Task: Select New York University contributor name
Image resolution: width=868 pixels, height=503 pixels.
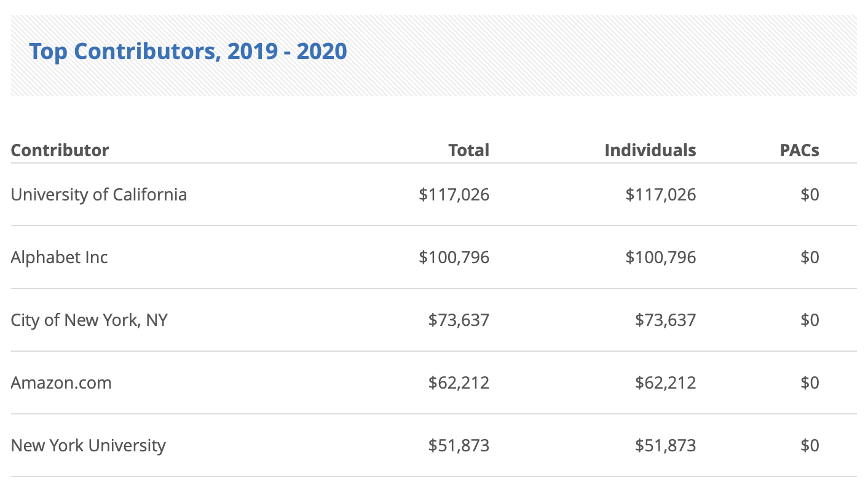Action: [89, 445]
